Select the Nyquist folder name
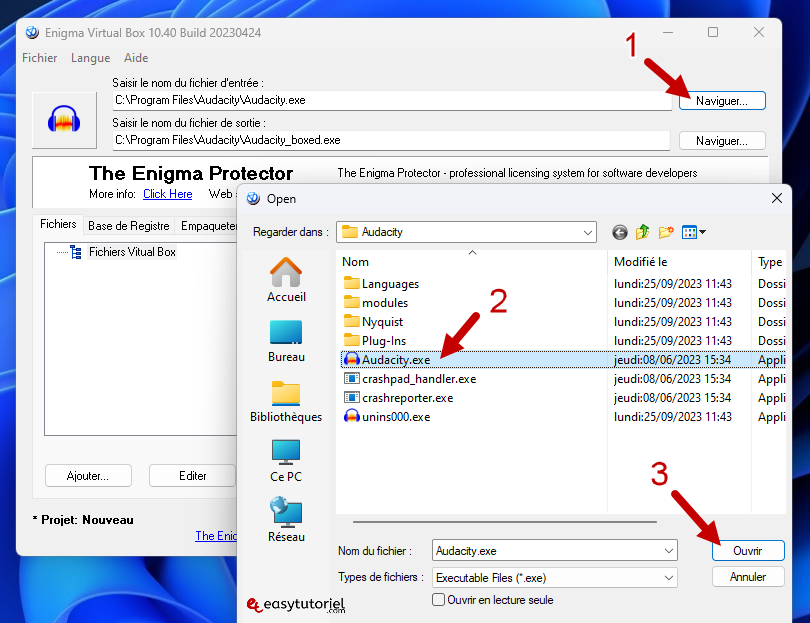The image size is (810, 623). 382,322
